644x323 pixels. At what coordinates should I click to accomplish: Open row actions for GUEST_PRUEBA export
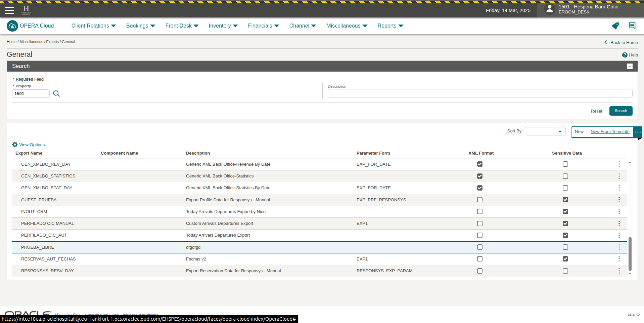pos(619,200)
